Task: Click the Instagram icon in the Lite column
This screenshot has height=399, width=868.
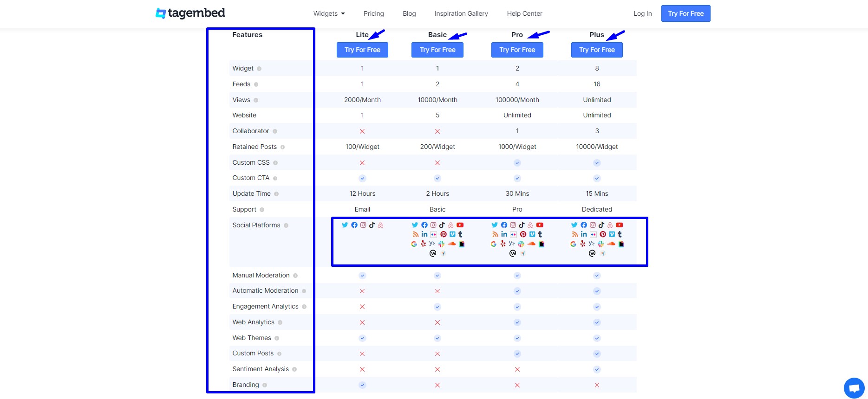Action: [363, 225]
